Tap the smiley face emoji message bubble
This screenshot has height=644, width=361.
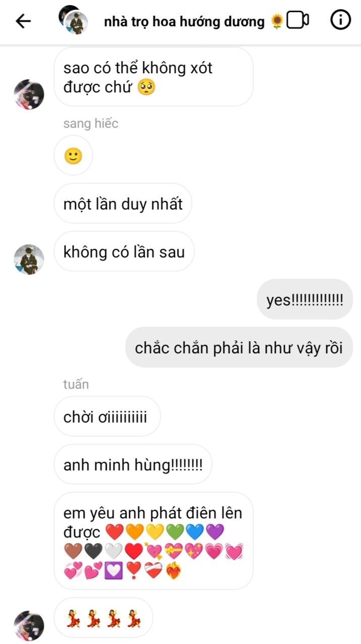(x=73, y=156)
